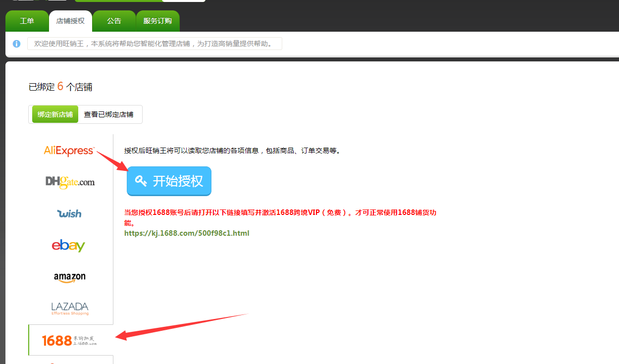Image resolution: width=619 pixels, height=364 pixels.
Task: Click the 开始授权 button
Action: (x=169, y=181)
